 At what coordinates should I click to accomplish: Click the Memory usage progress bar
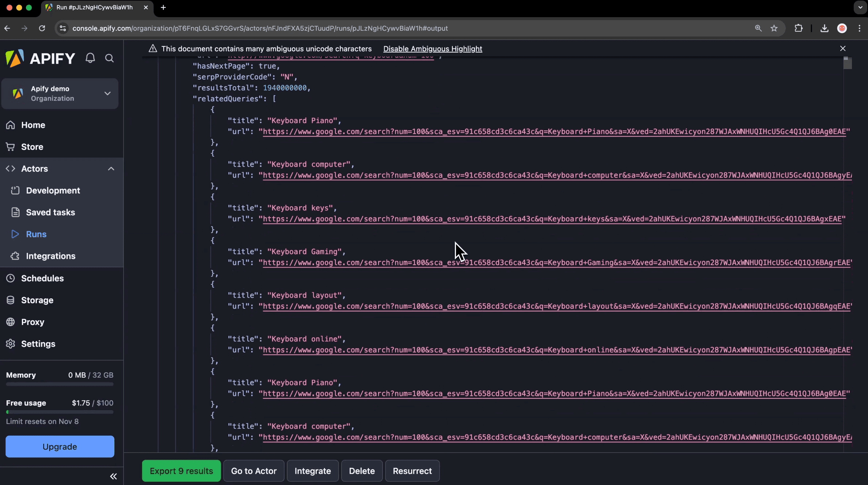(x=60, y=384)
